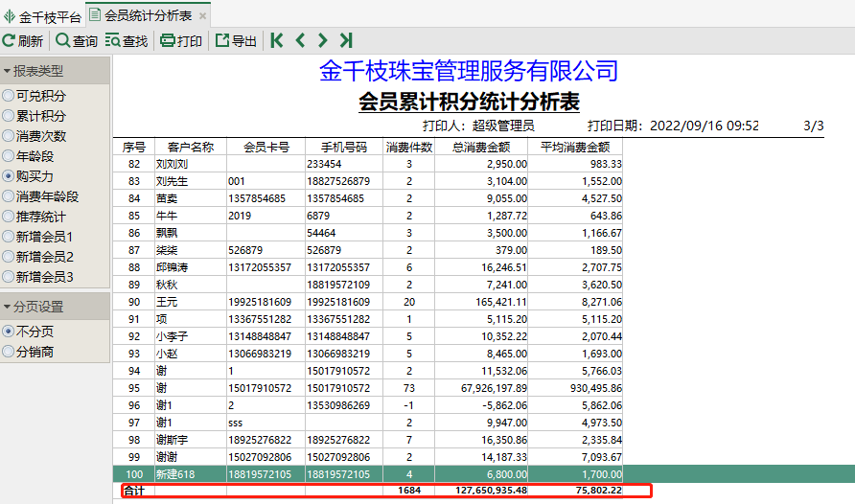This screenshot has height=504, width=855.
Task: Jump to the last page arrow
Action: coord(346,40)
